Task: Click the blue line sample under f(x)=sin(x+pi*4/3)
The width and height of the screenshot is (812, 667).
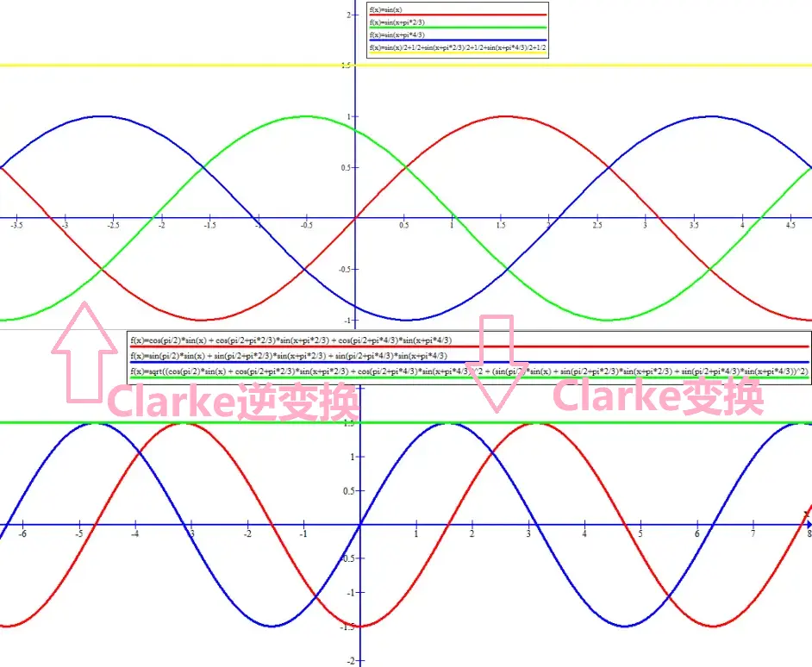Action: (x=458, y=40)
